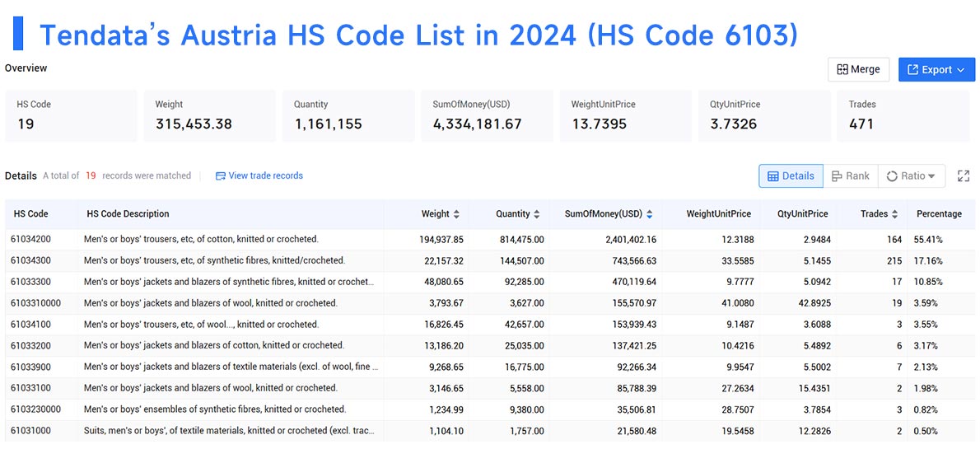This screenshot has width=980, height=449.
Task: Click the Merge button
Action: 858,69
